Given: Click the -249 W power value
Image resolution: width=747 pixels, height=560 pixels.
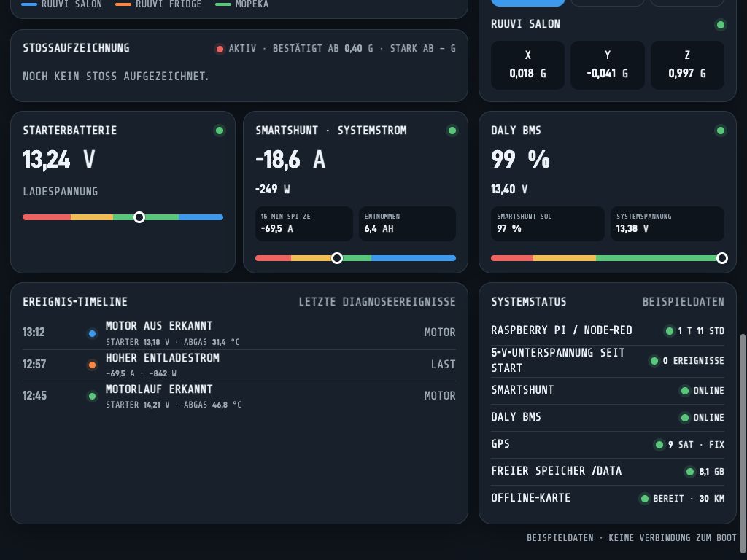Looking at the screenshot, I should (273, 190).
